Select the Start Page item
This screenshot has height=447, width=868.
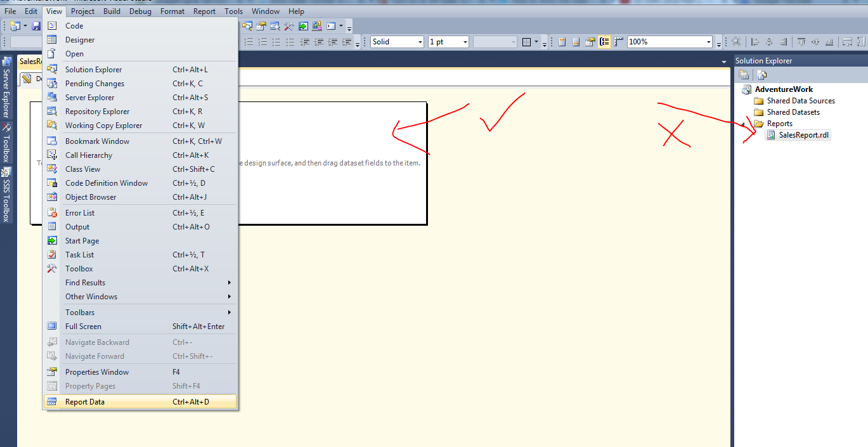click(81, 240)
